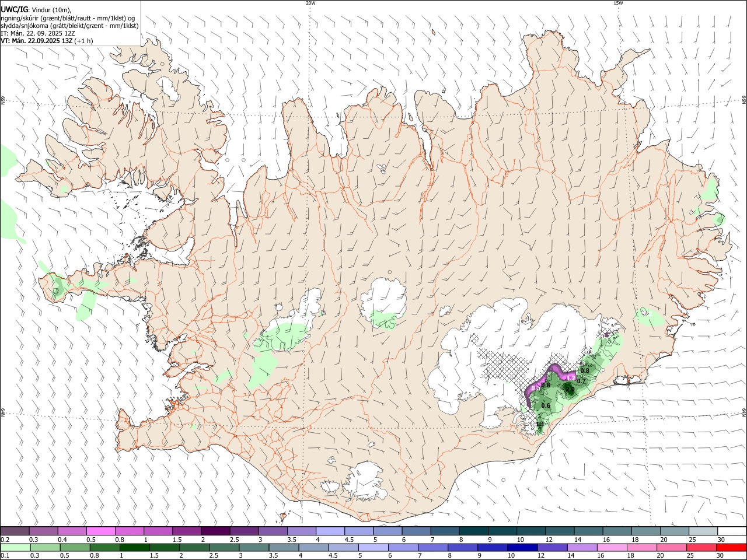Click the white 1.2 value in pink band
Viewport: 747px width, 560px height.
(571, 378)
